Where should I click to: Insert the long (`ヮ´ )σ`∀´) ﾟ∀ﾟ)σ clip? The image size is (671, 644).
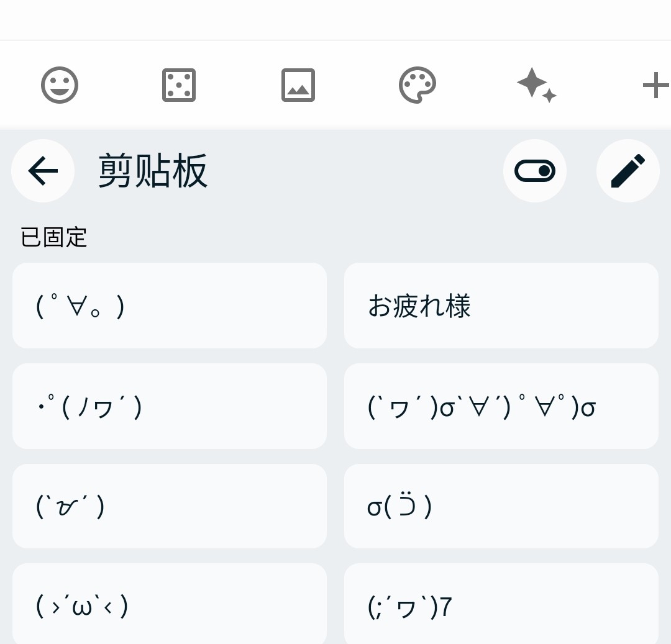501,406
